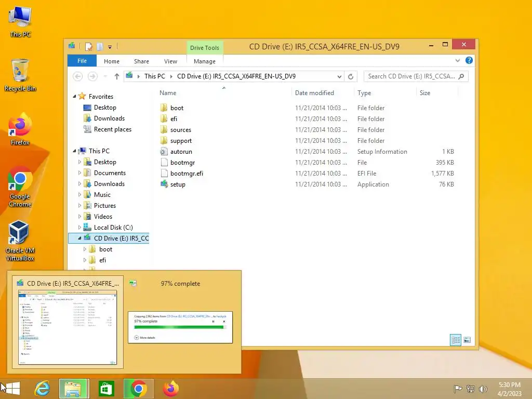532x399 pixels.
Task: Click the Chrome taskbar icon
Action: 138,389
